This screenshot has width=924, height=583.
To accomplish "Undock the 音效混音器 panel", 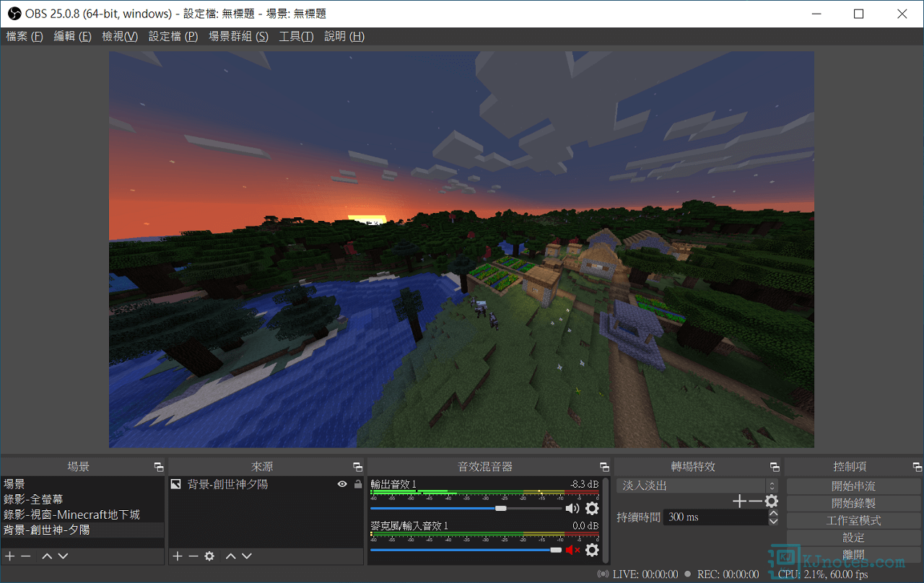I will (x=604, y=468).
